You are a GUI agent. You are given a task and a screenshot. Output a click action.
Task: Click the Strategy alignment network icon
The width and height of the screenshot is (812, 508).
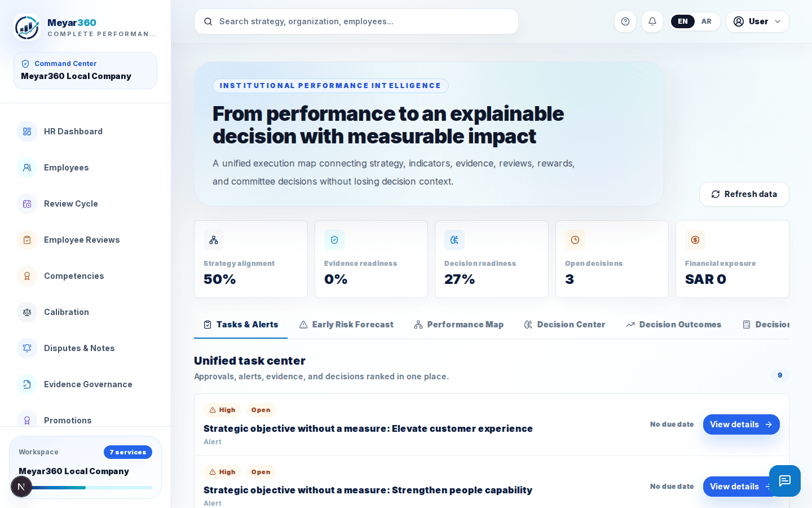point(214,240)
